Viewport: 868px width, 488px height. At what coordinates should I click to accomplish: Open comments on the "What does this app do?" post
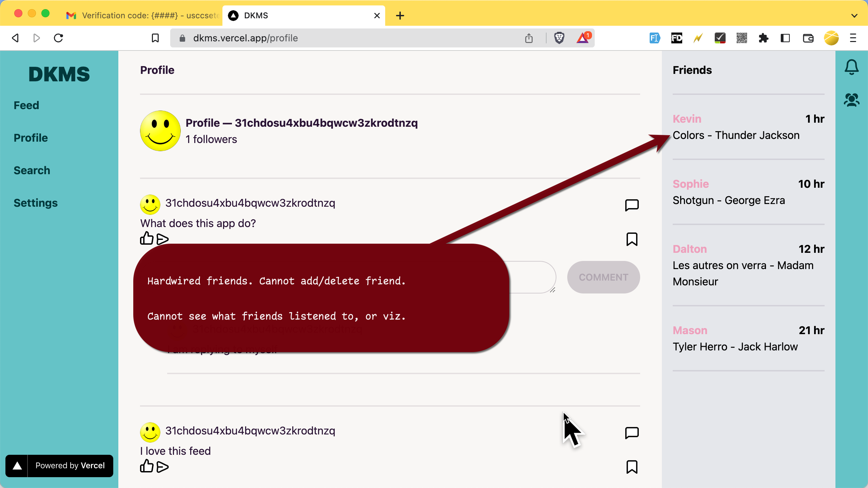click(x=632, y=205)
